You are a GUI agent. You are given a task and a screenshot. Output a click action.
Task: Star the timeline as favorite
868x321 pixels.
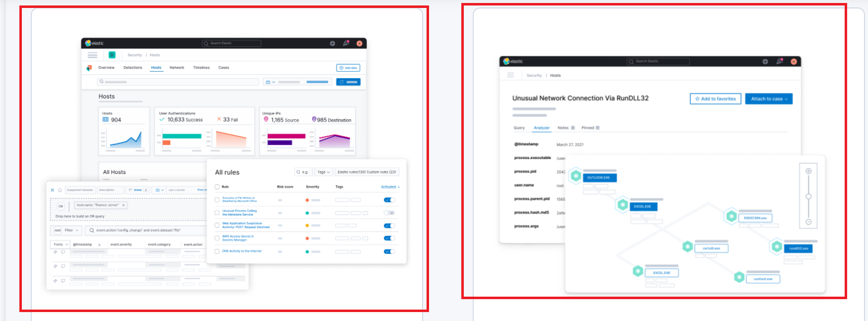tap(60, 190)
